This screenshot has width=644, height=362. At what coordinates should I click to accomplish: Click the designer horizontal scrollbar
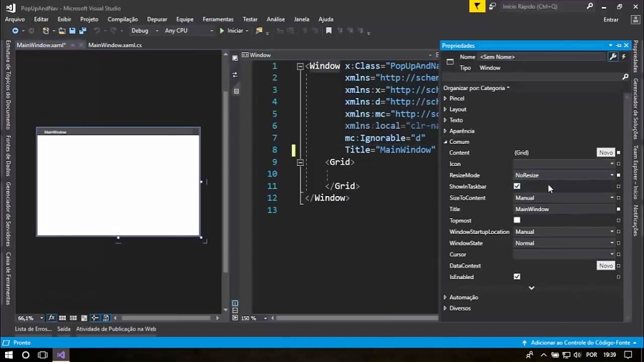(166, 318)
